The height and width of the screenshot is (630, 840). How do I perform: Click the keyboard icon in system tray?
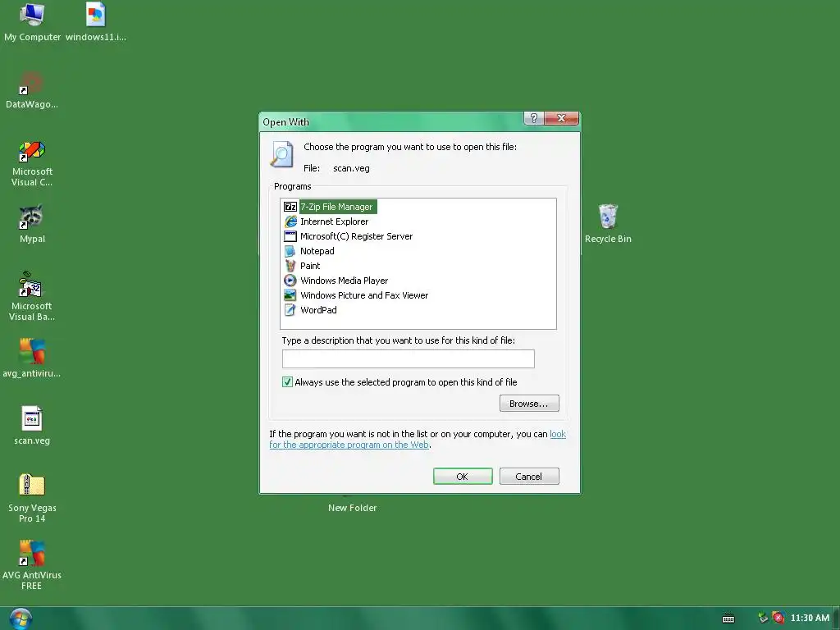[728, 619]
